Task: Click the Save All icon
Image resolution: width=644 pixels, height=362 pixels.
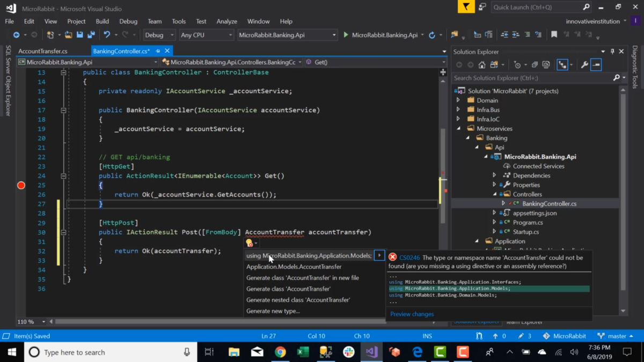Action: (91, 35)
